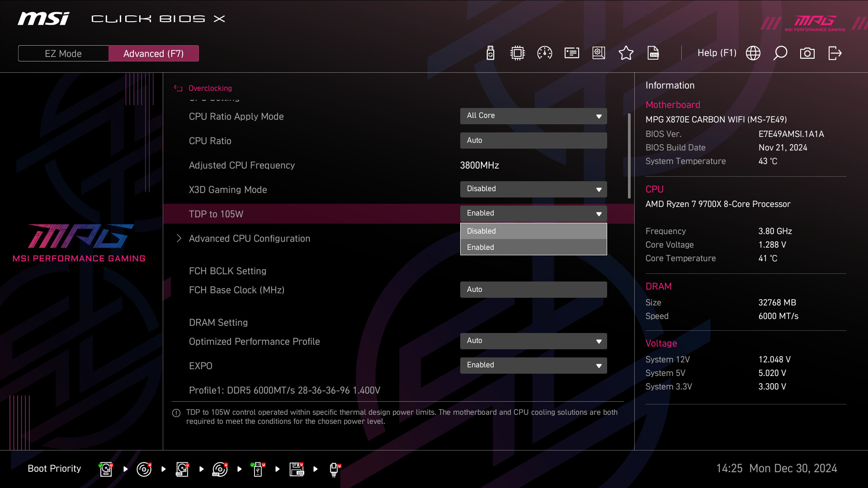Click the arrow after the USB floppy boot icon

point(316,469)
